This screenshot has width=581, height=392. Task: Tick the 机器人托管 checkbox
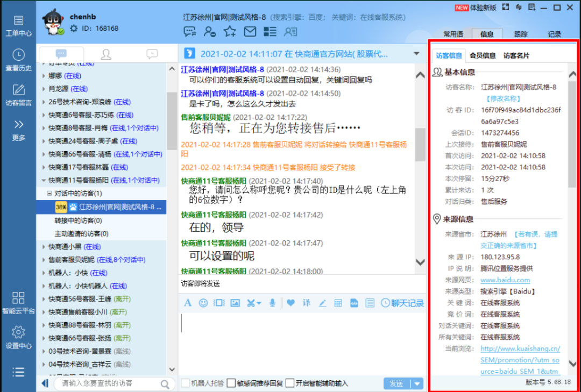(x=185, y=383)
